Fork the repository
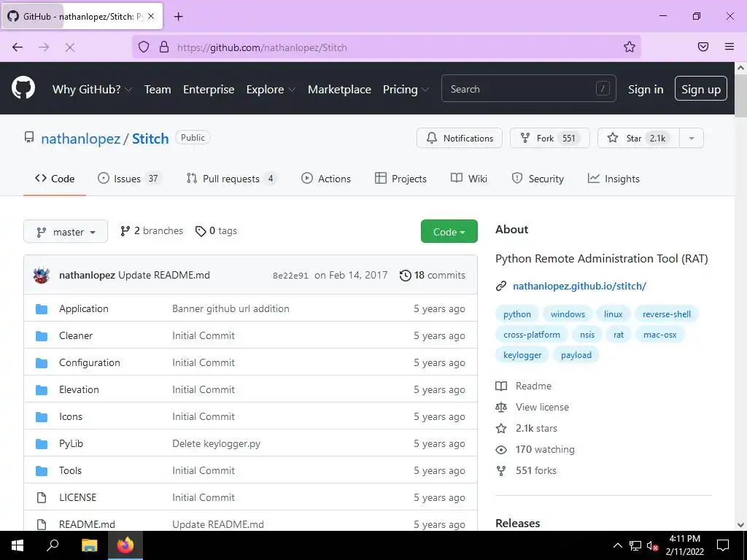Image resolution: width=747 pixels, height=560 pixels. point(550,138)
